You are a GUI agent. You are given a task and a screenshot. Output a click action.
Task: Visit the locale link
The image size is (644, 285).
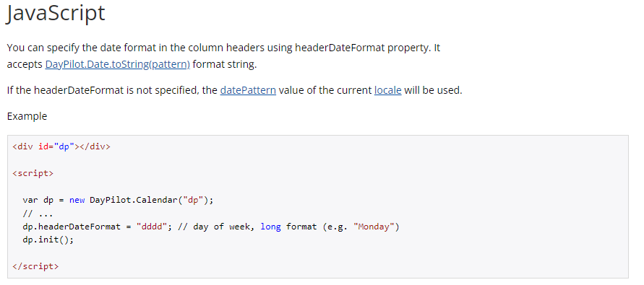click(387, 90)
